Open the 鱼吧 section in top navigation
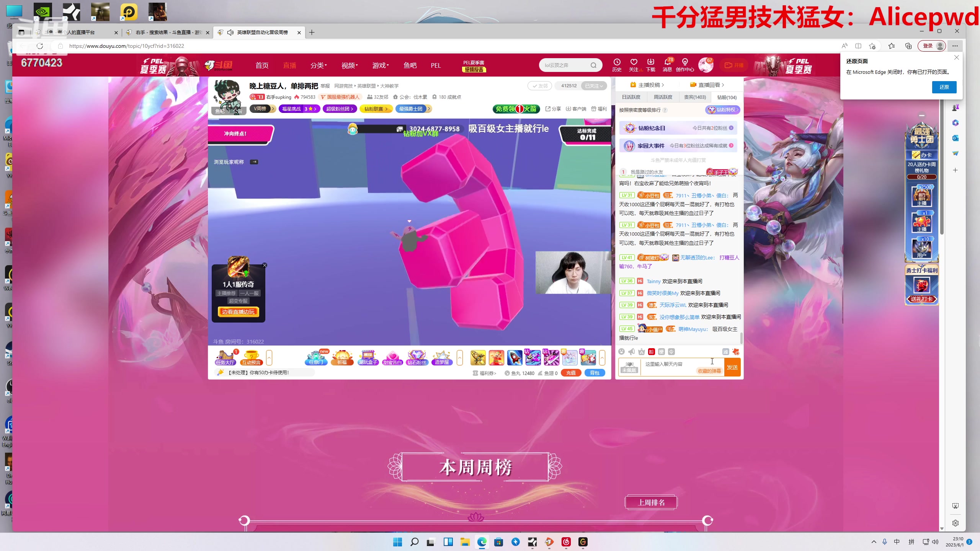The width and height of the screenshot is (980, 551). click(410, 65)
